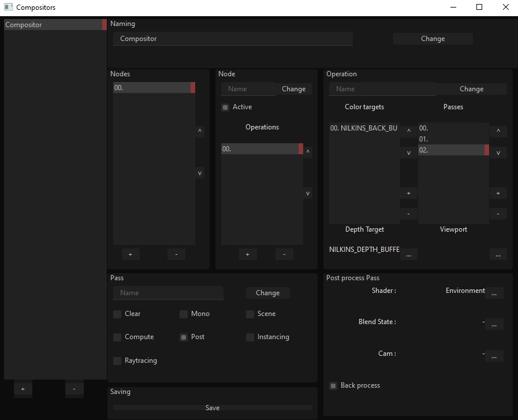Move node up with Nodes up arrow
This screenshot has width=518, height=420.
click(200, 131)
